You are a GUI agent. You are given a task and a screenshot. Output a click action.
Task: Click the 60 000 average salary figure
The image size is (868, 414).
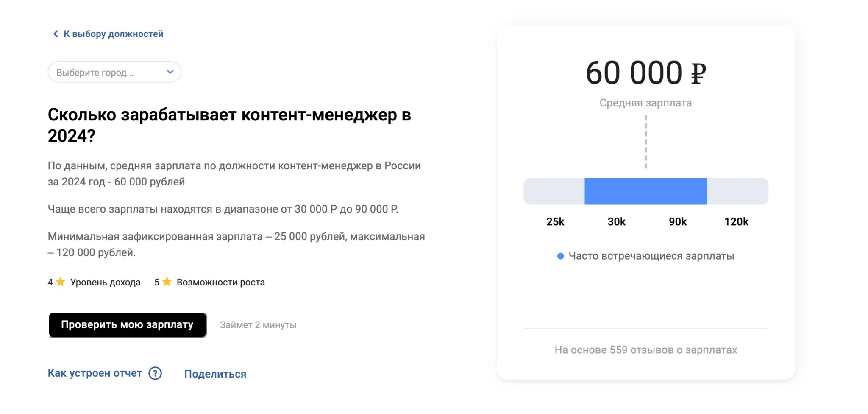(x=634, y=73)
